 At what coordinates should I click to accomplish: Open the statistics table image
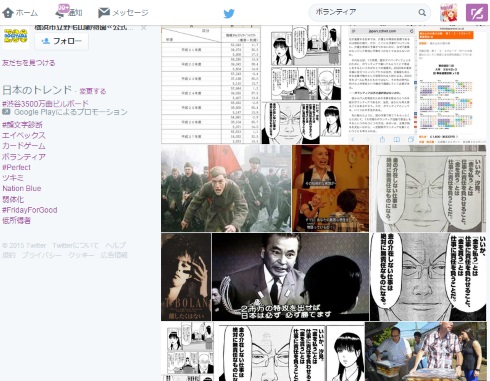click(x=211, y=85)
